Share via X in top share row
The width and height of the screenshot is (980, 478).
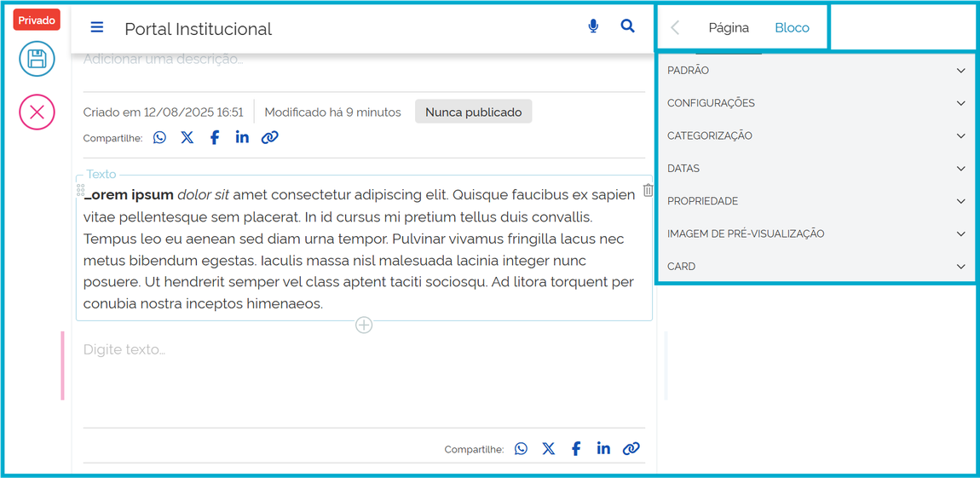[187, 137]
